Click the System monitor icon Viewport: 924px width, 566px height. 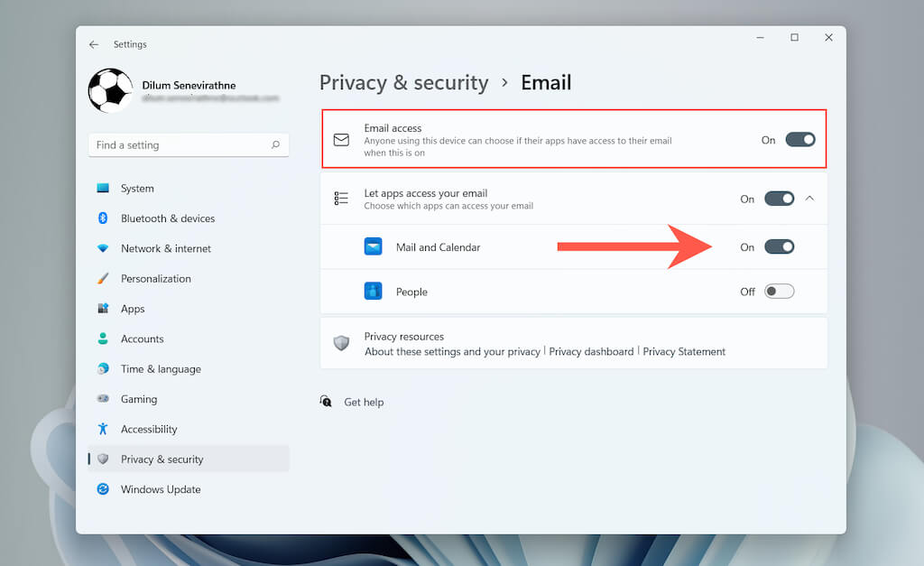[103, 188]
